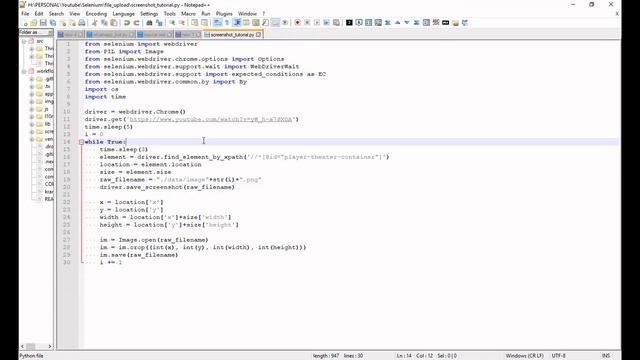Click the Zoom Out toolbar icon
This screenshot has height=360, width=640.
[x=182, y=23]
